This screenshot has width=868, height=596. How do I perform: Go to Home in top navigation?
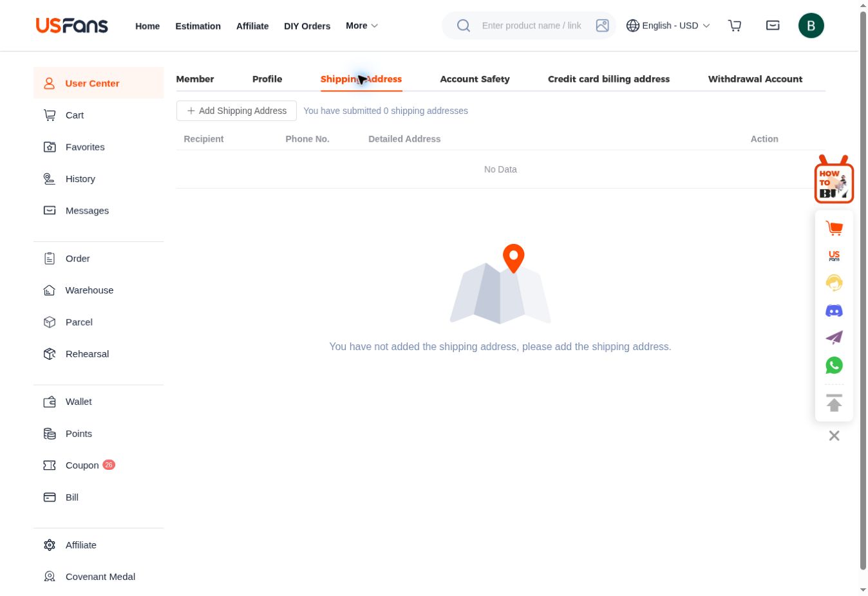(x=147, y=26)
